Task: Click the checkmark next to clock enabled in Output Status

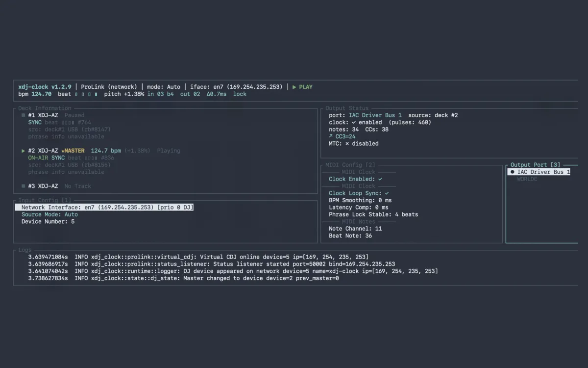Action: click(x=354, y=122)
